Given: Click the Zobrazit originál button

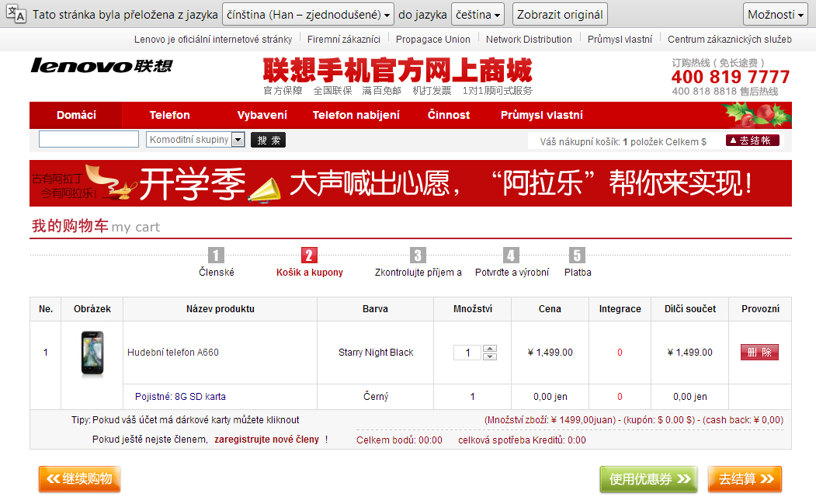Looking at the screenshot, I should tap(560, 15).
